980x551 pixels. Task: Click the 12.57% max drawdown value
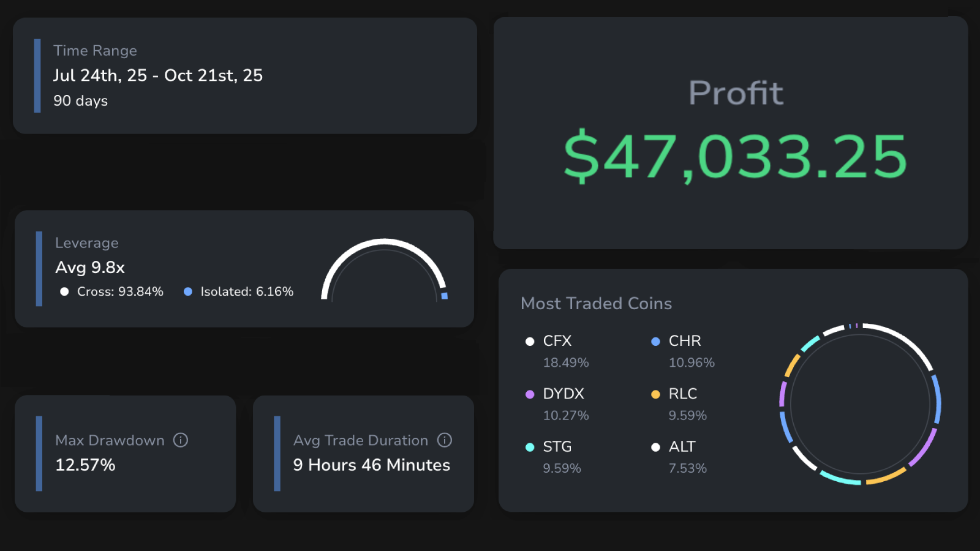(x=85, y=465)
